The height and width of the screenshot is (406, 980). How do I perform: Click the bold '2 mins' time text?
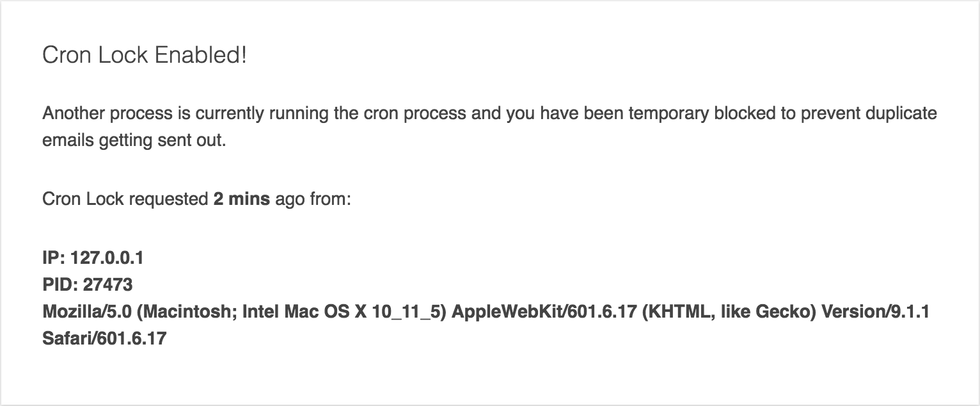click(x=242, y=199)
